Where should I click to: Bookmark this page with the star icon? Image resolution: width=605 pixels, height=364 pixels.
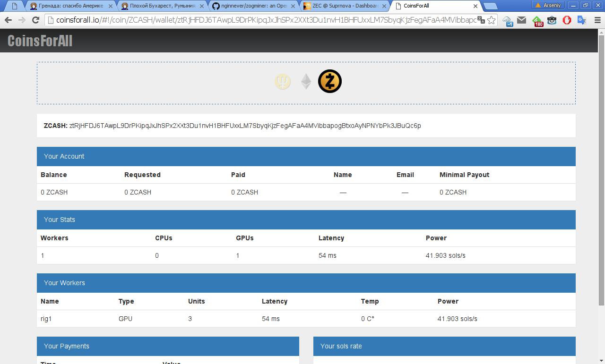coord(491,20)
